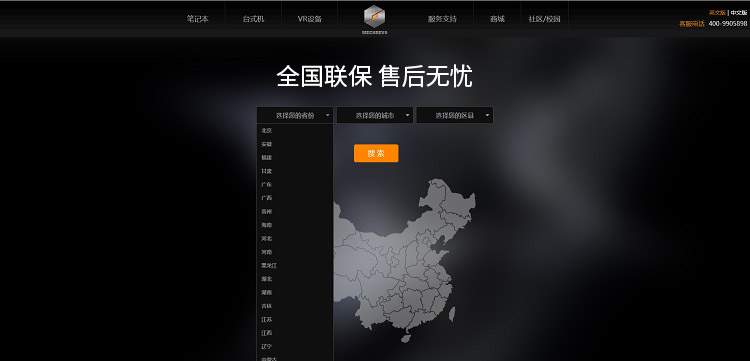Image resolution: width=750 pixels, height=361 pixels.
Task: Open the 台式机 nav menu
Action: (254, 19)
